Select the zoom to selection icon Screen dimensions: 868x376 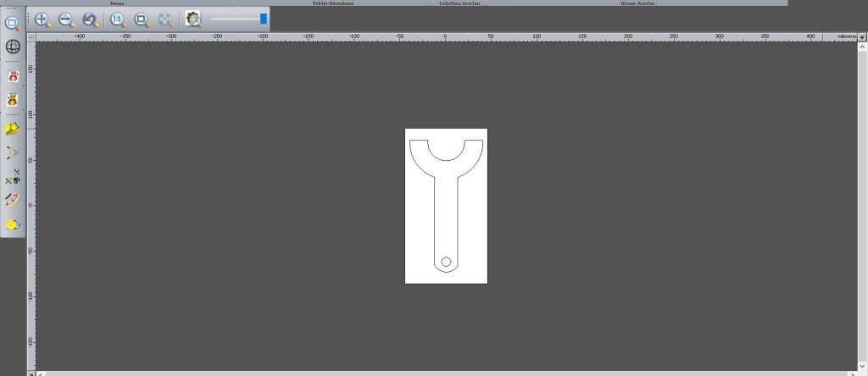142,19
